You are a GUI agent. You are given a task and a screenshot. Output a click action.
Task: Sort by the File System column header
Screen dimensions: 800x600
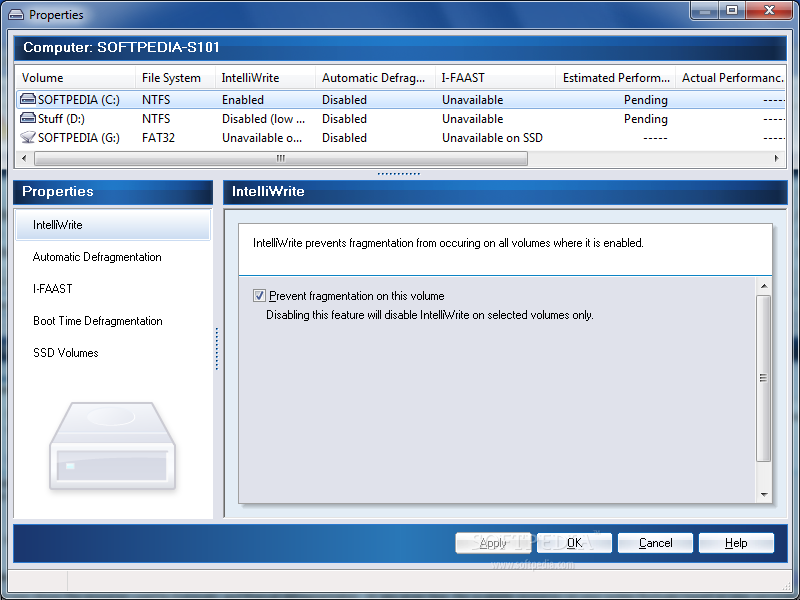tap(176, 78)
